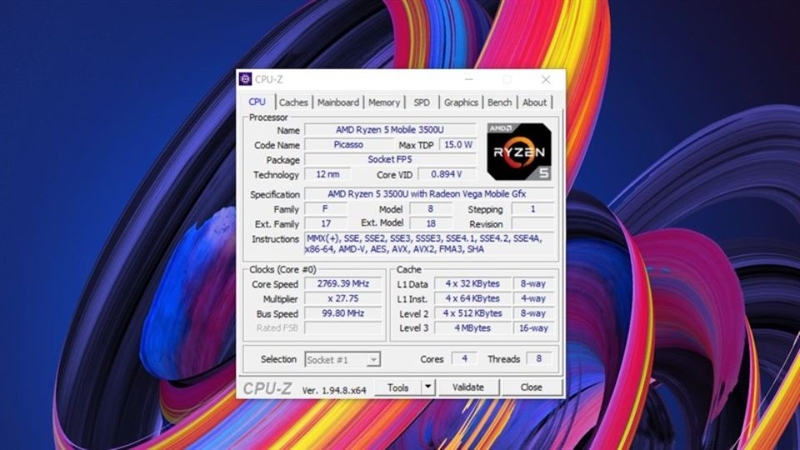Click the Ext. Model value 18
Image resolution: width=800 pixels, height=450 pixels.
coord(431,224)
